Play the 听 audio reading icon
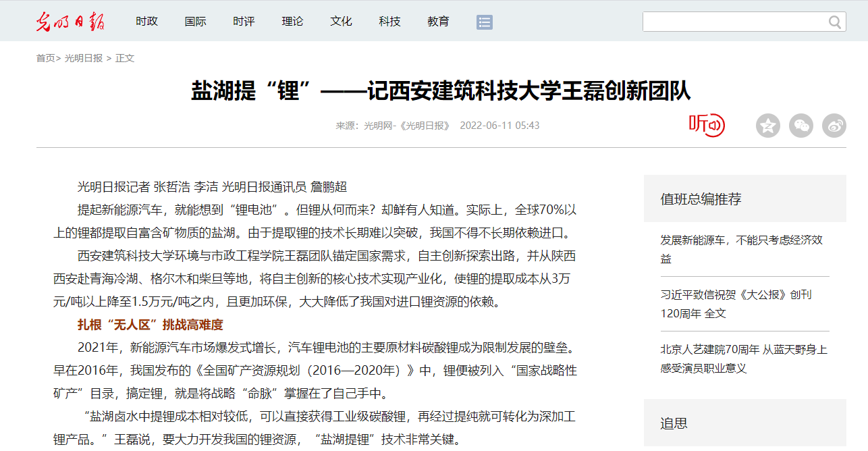This screenshot has height=451, width=868. [706, 125]
